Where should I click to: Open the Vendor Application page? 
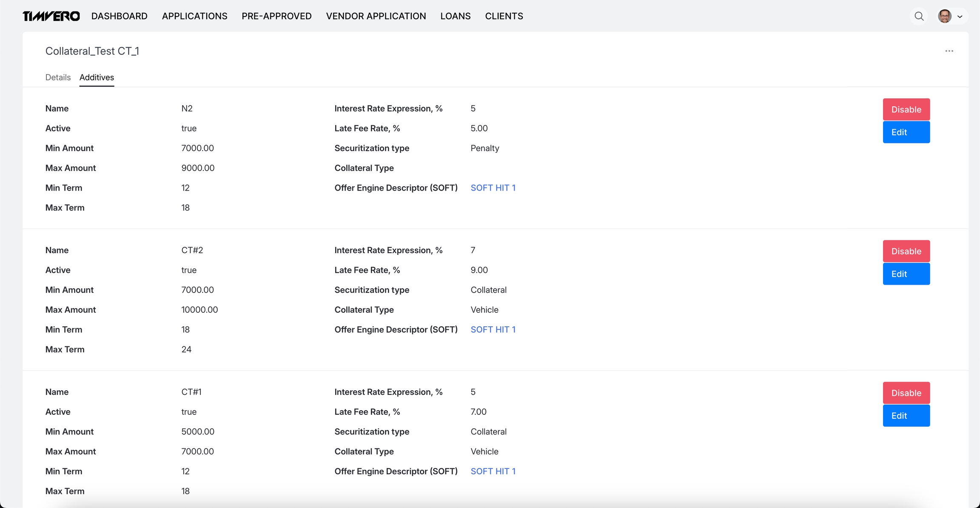376,16
